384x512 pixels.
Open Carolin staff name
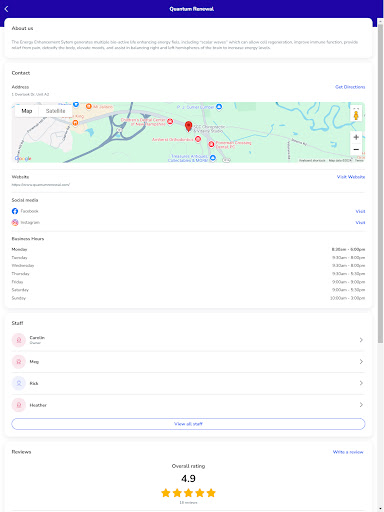pos(37,338)
